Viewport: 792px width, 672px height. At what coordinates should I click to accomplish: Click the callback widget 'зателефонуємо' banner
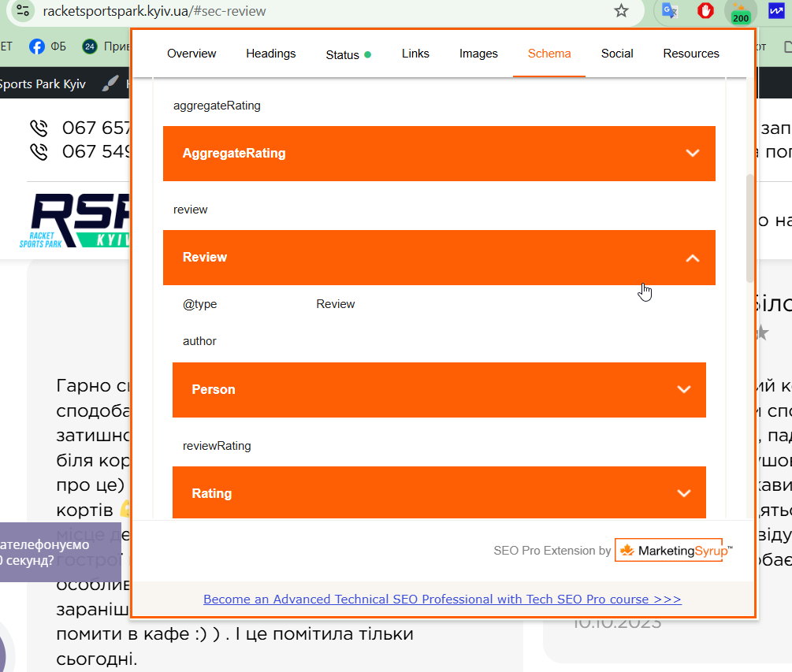pos(60,551)
